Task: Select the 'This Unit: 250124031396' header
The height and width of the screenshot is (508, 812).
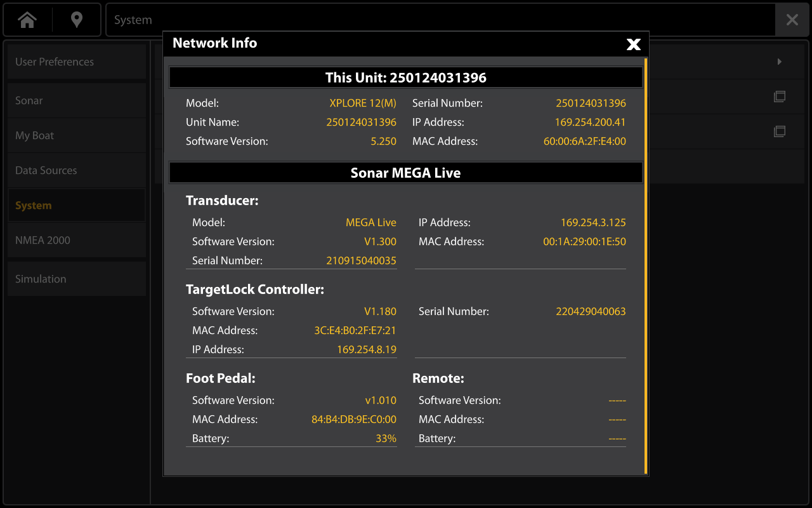Action: click(406, 77)
